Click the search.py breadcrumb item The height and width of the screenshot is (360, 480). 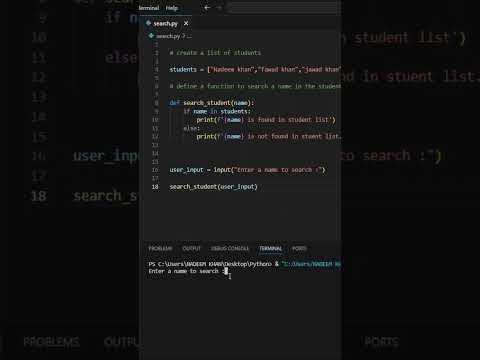point(168,36)
